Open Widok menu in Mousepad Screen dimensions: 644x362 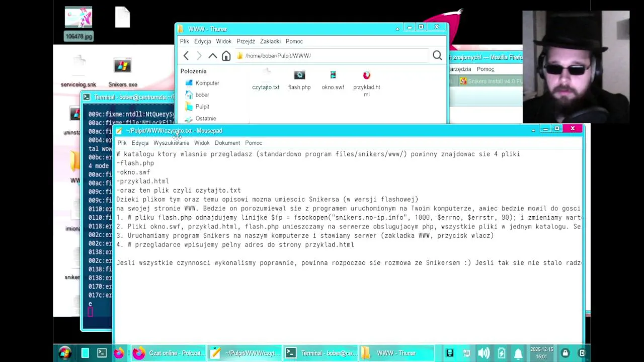coord(202,143)
